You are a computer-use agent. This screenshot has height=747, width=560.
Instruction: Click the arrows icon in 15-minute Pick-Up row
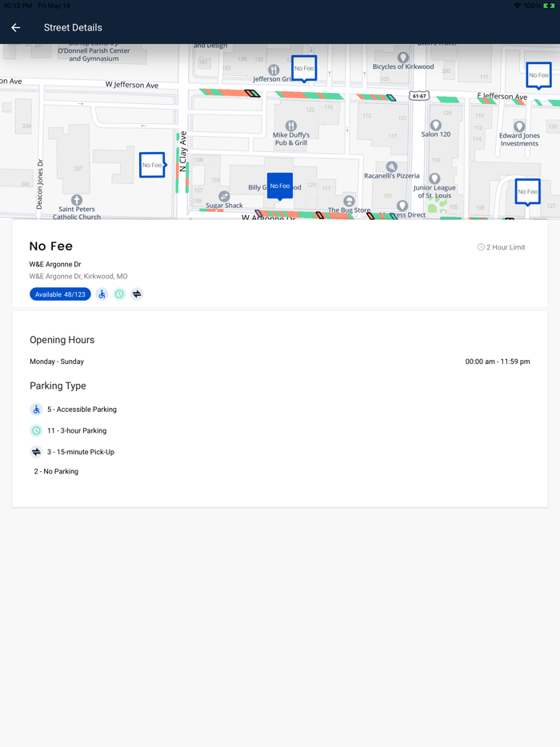tap(36, 452)
